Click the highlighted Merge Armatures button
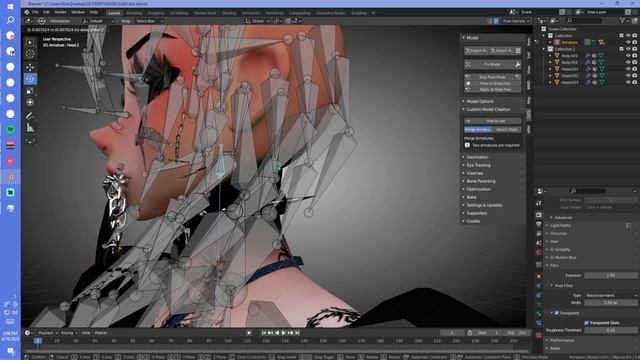The height and width of the screenshot is (360, 640). pyautogui.click(x=478, y=130)
